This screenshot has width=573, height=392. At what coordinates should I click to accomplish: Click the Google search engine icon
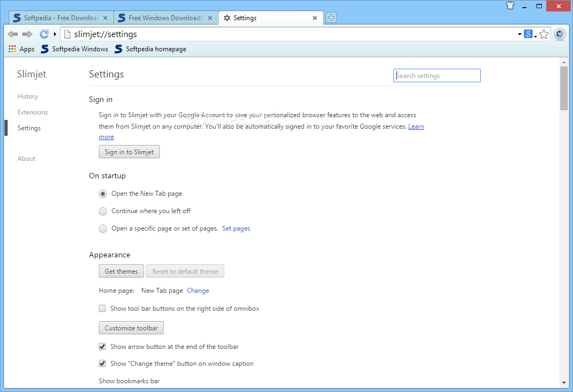tap(528, 34)
